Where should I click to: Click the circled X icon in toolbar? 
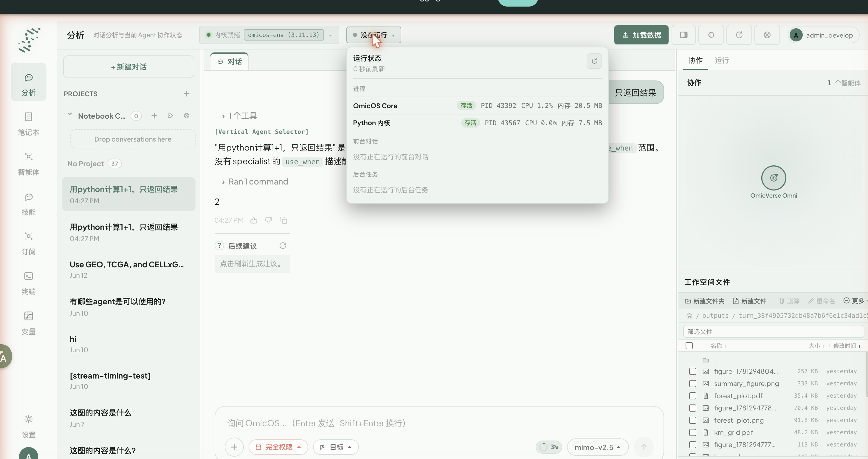click(x=767, y=35)
